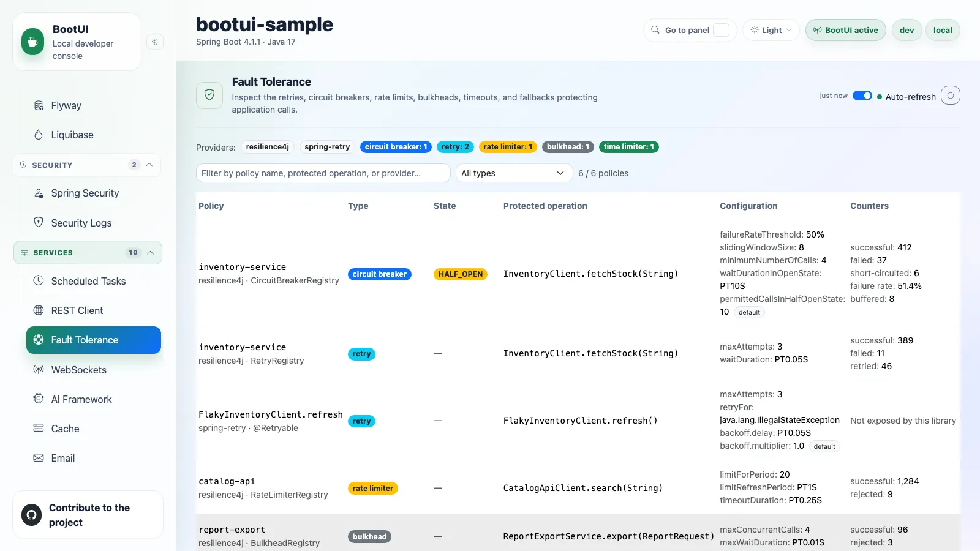Viewport: 980px width, 551px height.
Task: Click the BootUI active status pill
Action: coord(845,30)
